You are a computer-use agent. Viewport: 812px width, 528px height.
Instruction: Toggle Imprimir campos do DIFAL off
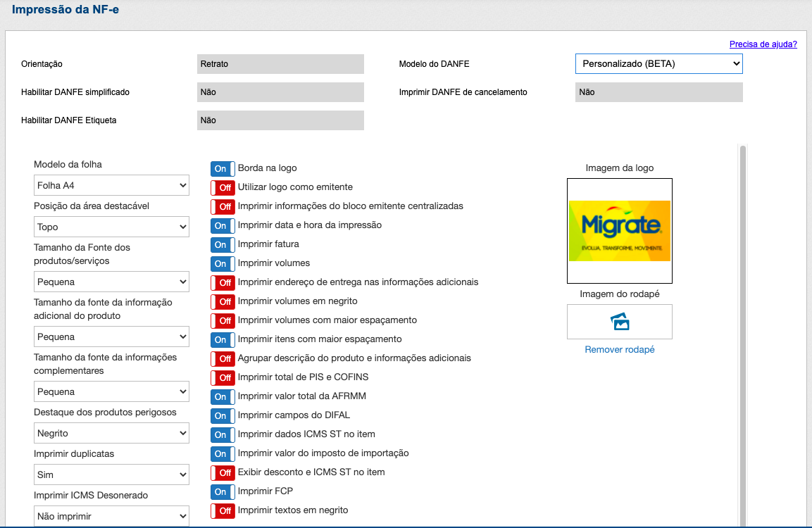coord(223,416)
